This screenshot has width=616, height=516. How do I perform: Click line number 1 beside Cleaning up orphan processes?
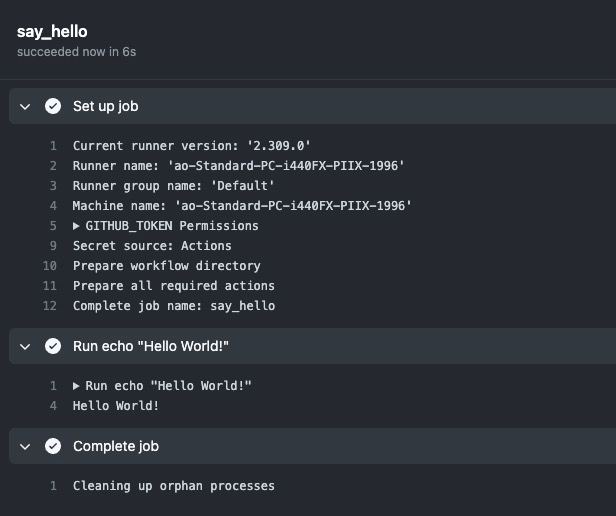53,486
